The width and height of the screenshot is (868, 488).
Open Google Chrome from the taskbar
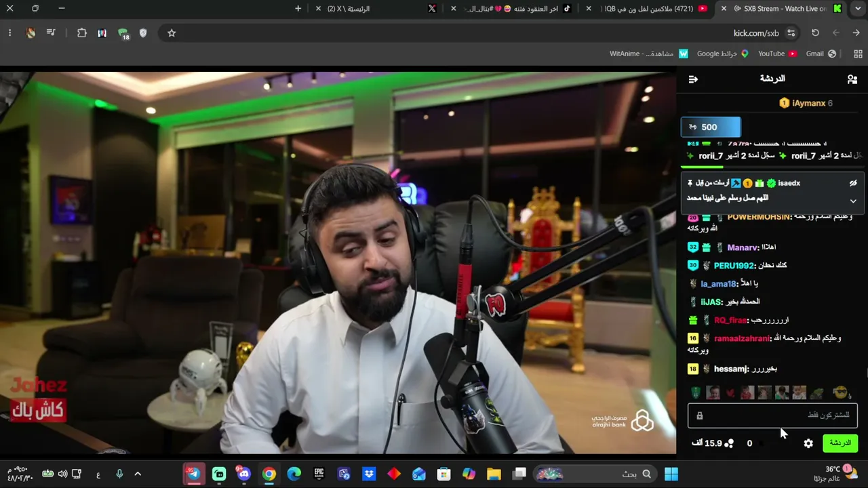click(269, 474)
